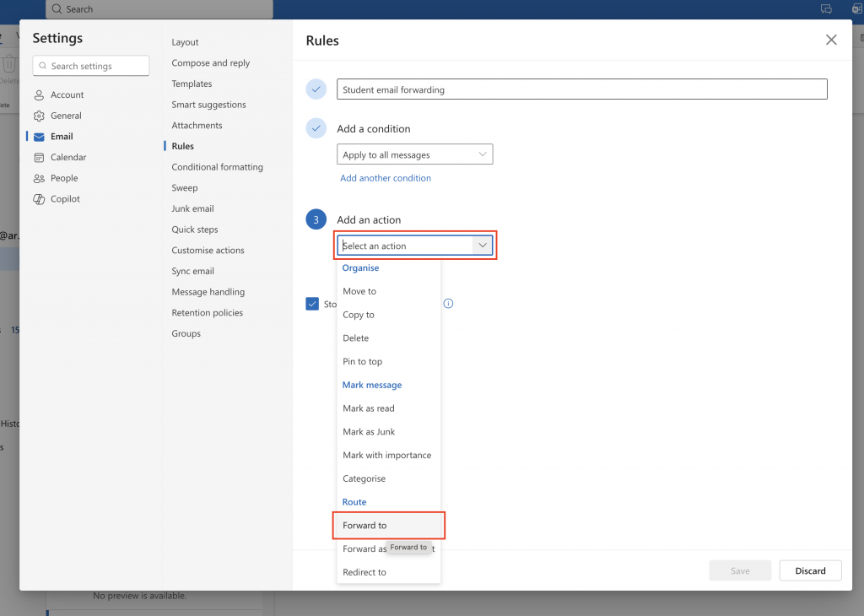
Task: Open the chat feedback icon in title bar
Action: 825,9
